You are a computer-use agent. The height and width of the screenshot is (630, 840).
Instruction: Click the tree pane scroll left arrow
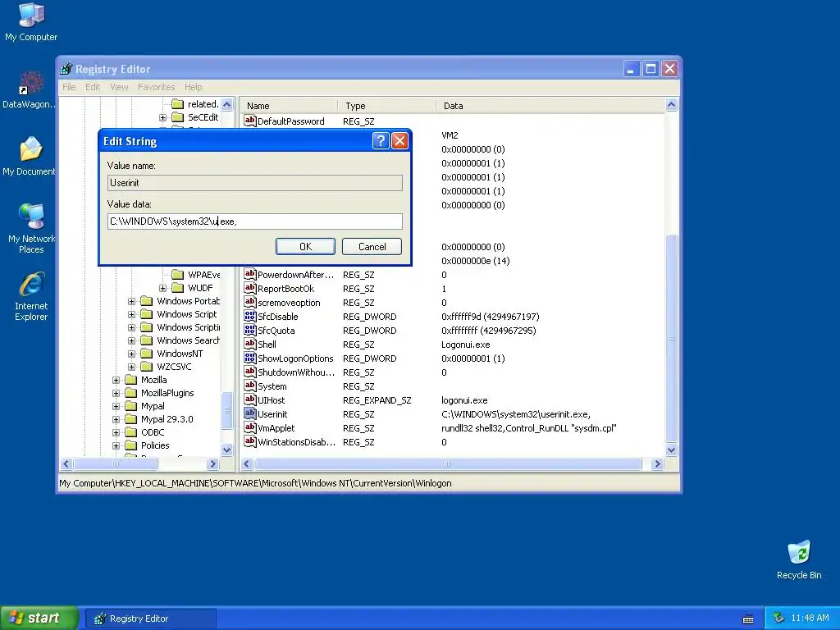pyautogui.click(x=66, y=464)
